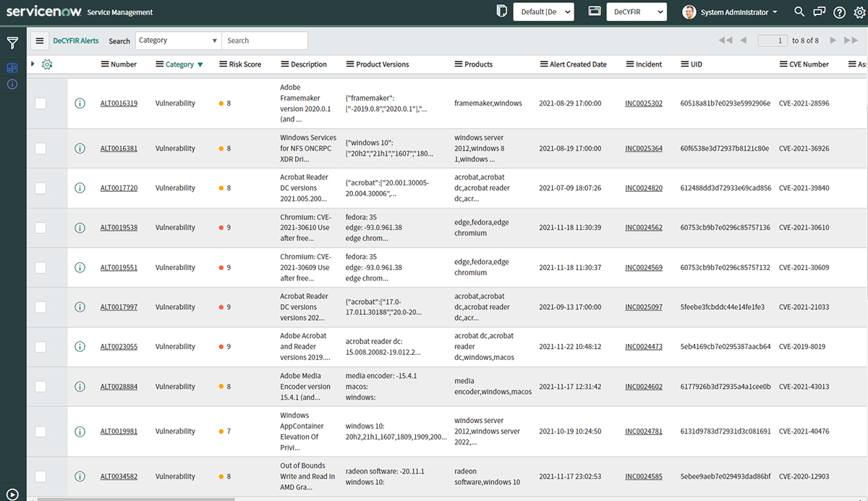
Task: Open incident INC0025302
Action: pos(643,103)
